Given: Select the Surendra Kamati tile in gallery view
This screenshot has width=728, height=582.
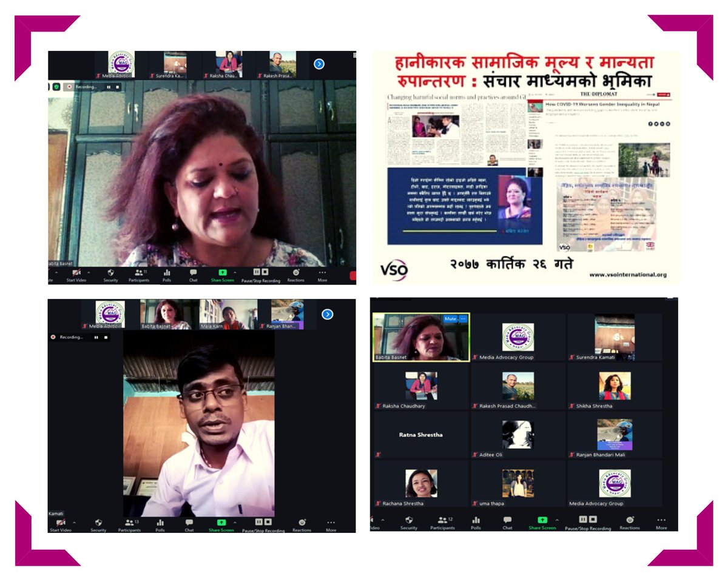Looking at the screenshot, I should coord(615,338).
